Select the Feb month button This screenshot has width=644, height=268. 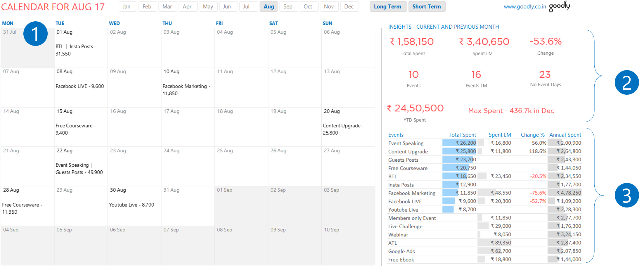click(148, 6)
